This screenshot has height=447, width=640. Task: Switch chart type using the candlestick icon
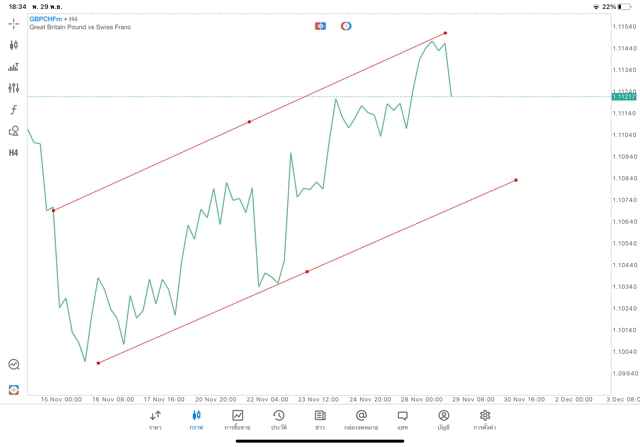[13, 45]
